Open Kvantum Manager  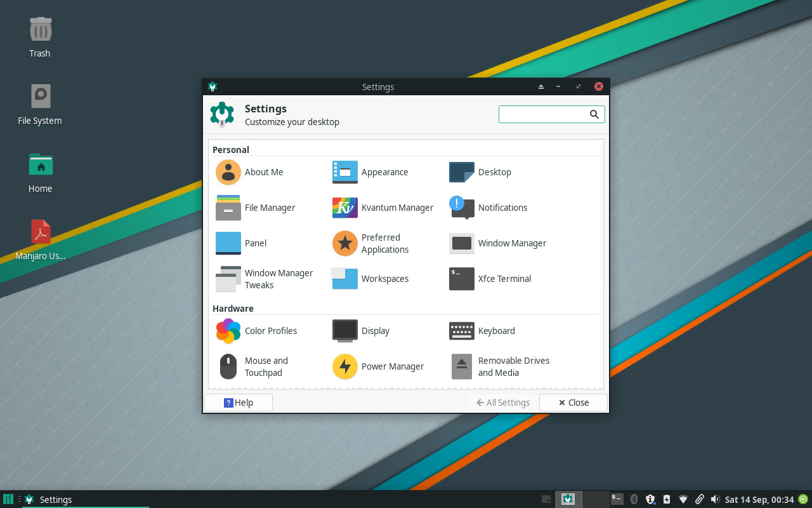[383, 208]
